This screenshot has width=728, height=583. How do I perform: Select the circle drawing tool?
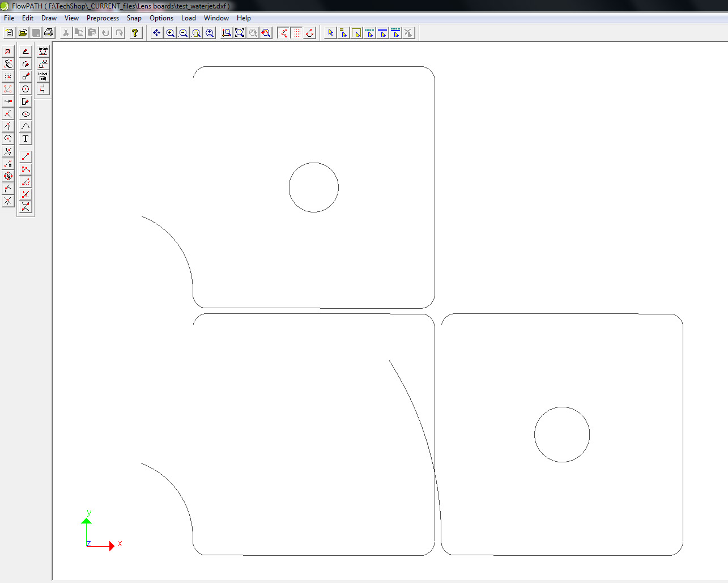pyautogui.click(x=25, y=89)
